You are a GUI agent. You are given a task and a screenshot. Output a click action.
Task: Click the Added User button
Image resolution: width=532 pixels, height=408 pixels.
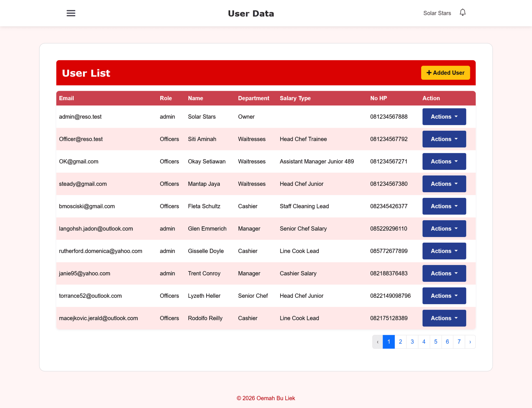coord(445,73)
